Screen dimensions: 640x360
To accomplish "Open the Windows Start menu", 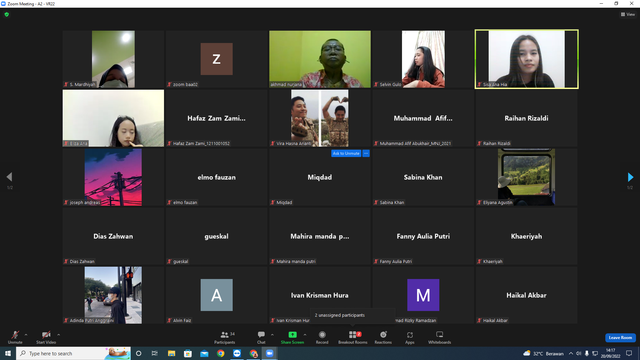I will (x=8, y=353).
